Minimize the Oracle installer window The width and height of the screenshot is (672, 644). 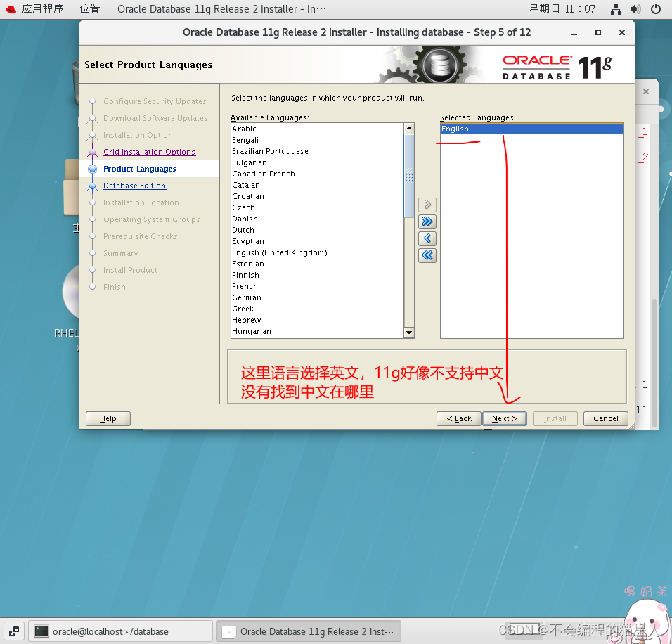[x=574, y=32]
